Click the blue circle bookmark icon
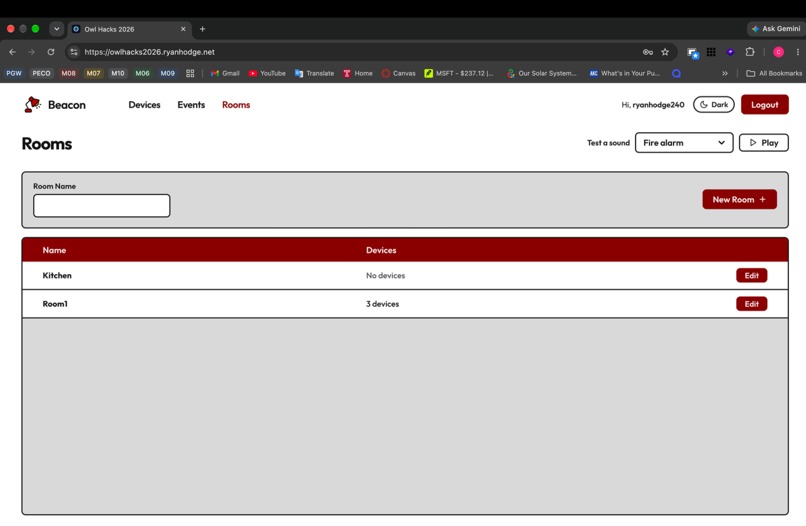 tap(676, 74)
